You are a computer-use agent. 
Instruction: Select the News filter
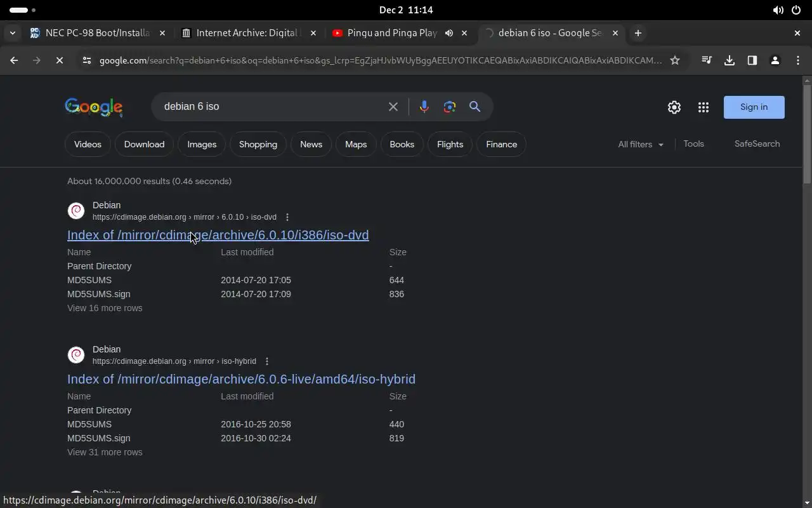311,144
